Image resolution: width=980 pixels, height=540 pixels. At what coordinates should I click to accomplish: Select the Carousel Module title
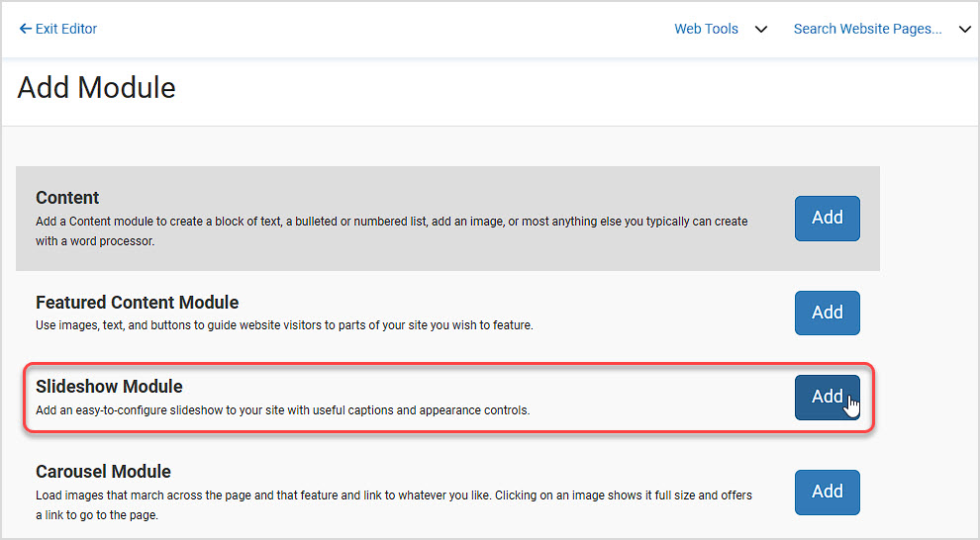[103, 472]
